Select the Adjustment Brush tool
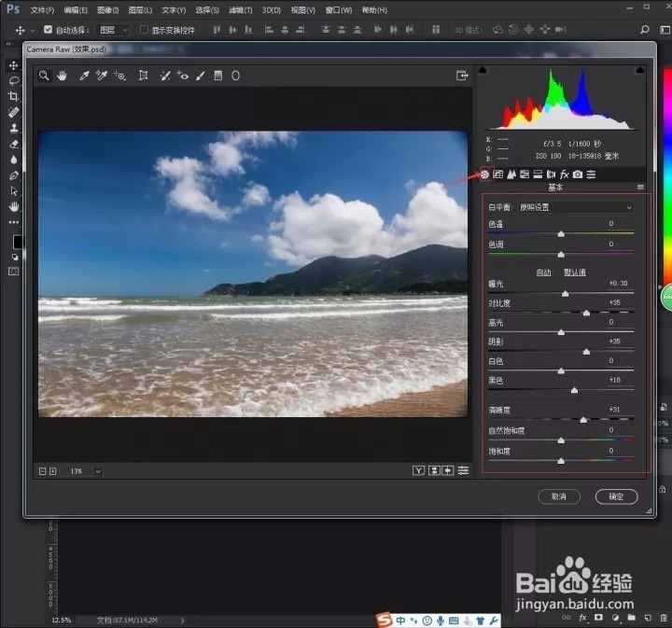Viewport: 672px width, 628px height. (200, 76)
